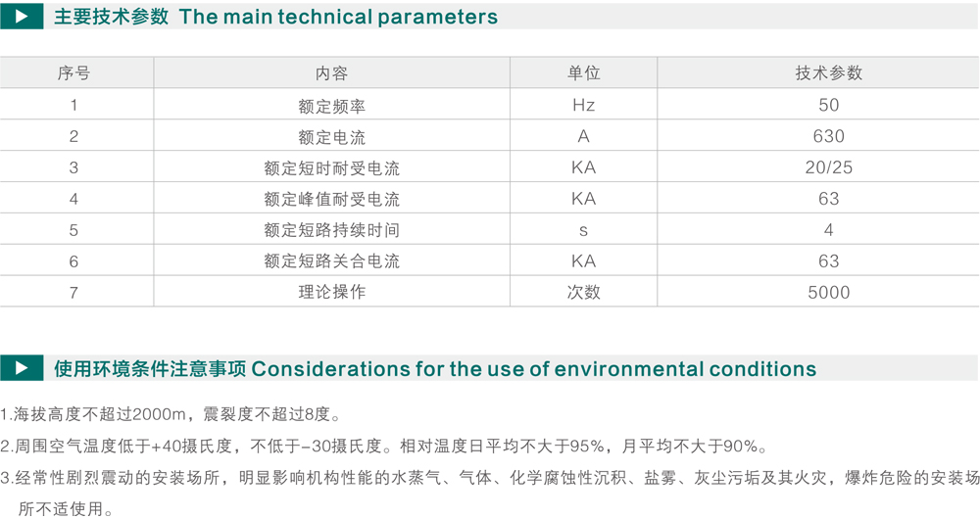Select the 额定频率 row cell
The height and width of the screenshot is (519, 980).
[332, 106]
